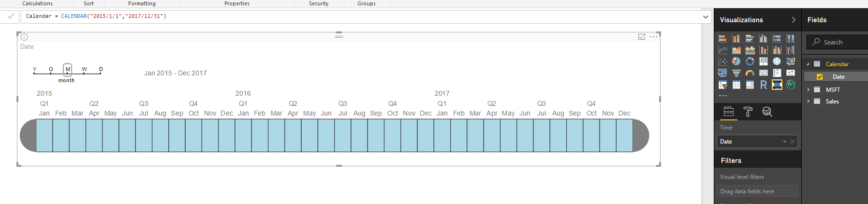The width and height of the screenshot is (868, 204).
Task: Switch to the Fields well tab
Action: tap(728, 112)
